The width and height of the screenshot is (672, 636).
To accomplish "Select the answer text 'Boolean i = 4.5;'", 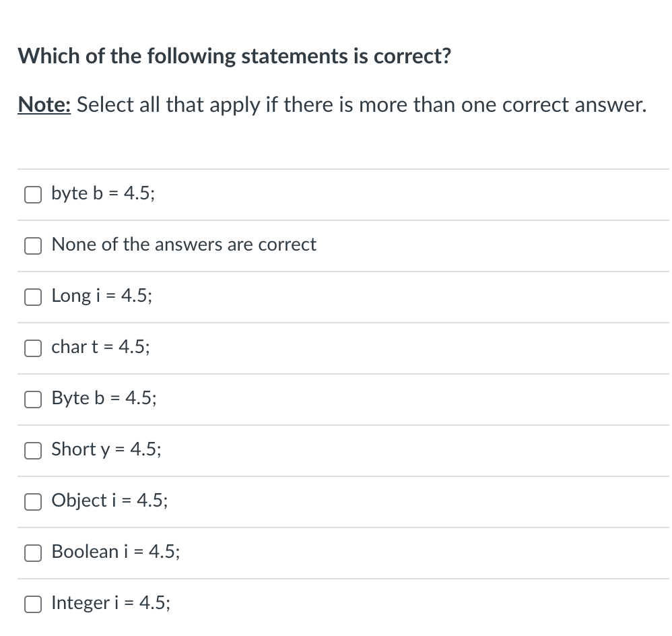I will pos(114,552).
